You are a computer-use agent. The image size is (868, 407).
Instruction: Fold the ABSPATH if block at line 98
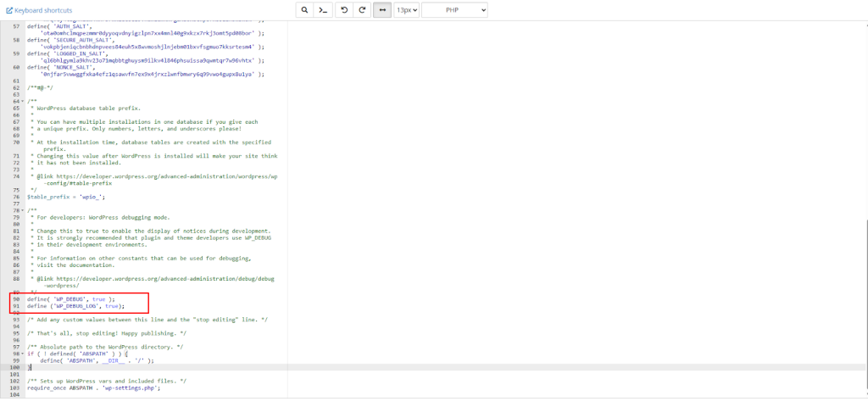(22, 354)
